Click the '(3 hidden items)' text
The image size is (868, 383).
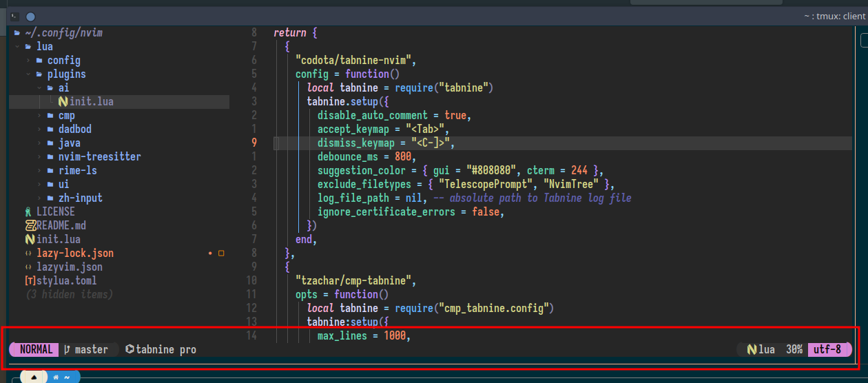pyautogui.click(x=70, y=294)
